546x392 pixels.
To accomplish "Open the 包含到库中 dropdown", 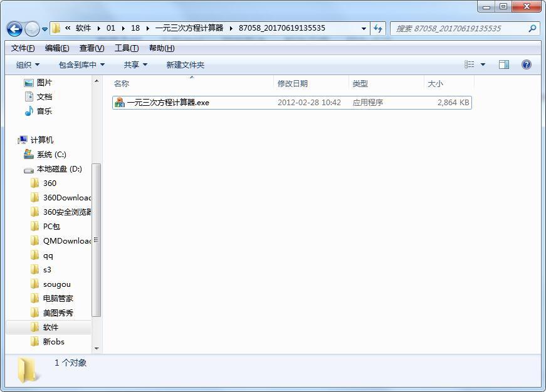I will [82, 64].
